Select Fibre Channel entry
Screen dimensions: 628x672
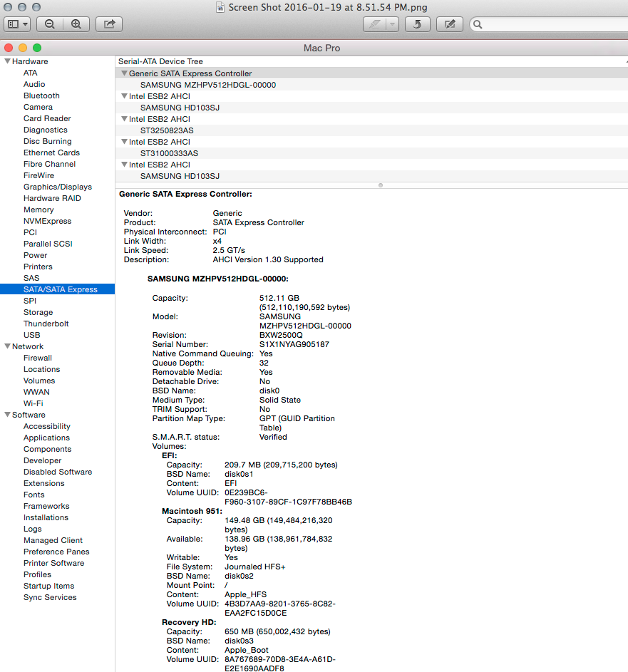point(49,164)
